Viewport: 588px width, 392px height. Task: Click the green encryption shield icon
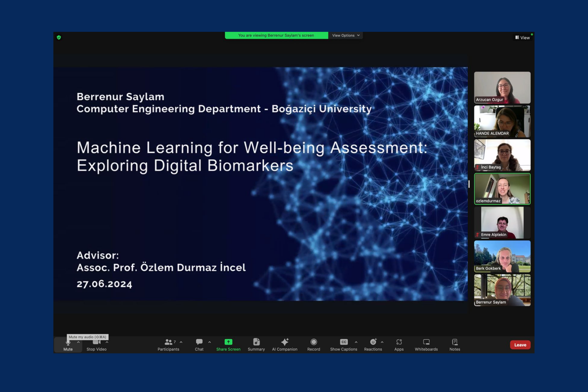[x=59, y=38]
